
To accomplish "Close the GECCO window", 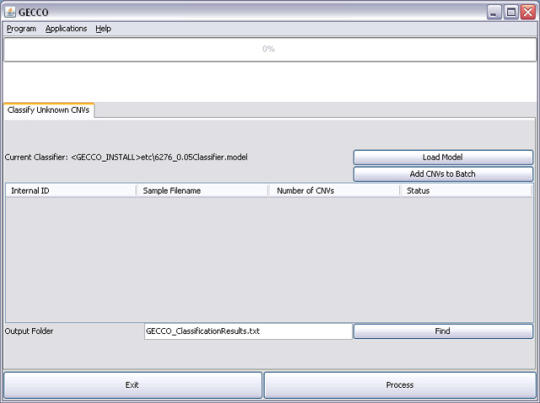I will click(528, 12).
